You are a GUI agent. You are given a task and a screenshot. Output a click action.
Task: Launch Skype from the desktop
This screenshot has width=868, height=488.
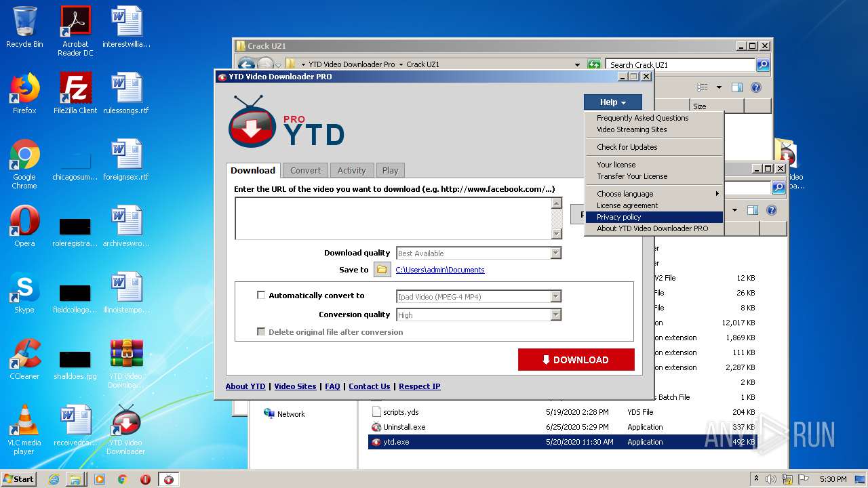pyautogui.click(x=24, y=293)
